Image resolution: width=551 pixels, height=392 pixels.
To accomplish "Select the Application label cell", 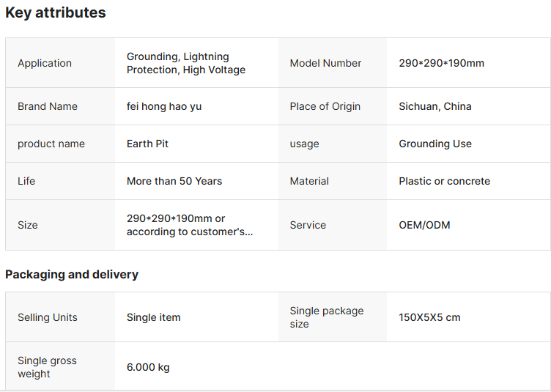I will (45, 63).
